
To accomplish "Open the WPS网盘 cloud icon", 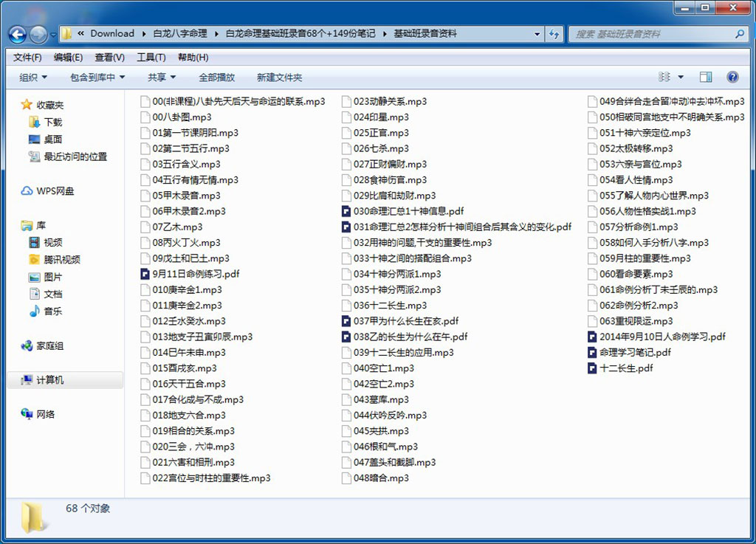I will pos(27,191).
